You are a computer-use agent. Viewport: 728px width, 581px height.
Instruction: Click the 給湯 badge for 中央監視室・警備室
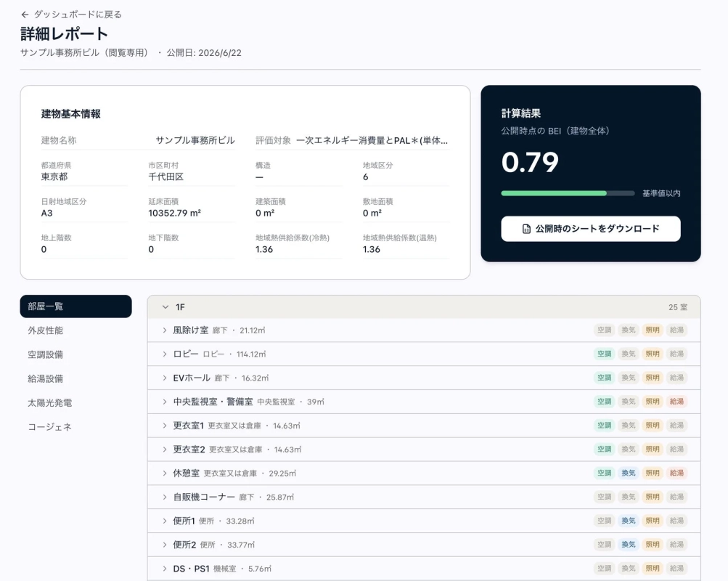(676, 402)
